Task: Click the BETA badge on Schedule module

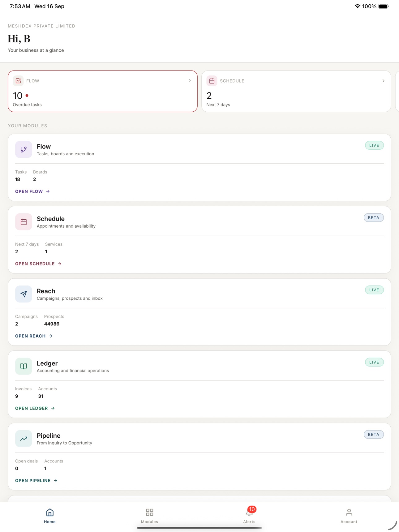Action: (x=374, y=218)
